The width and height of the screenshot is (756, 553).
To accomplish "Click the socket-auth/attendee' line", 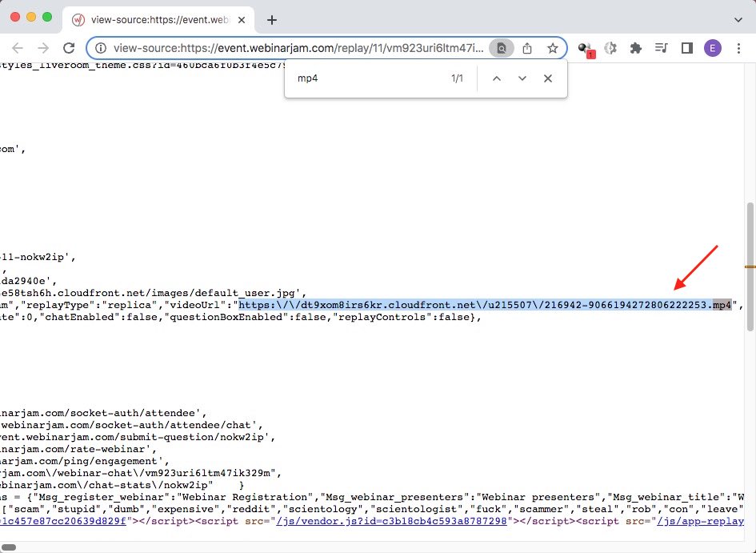I will tap(104, 413).
